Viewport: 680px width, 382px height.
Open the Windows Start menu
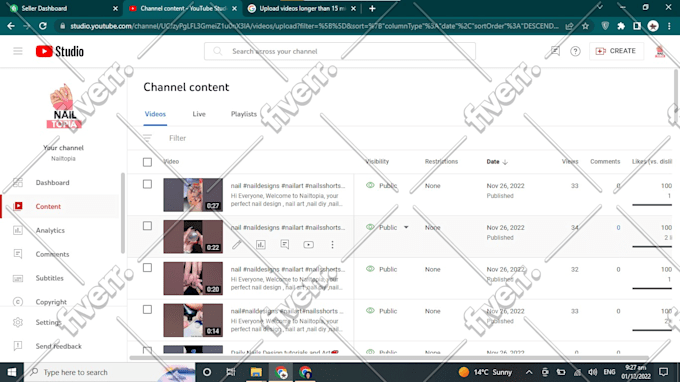(12, 372)
